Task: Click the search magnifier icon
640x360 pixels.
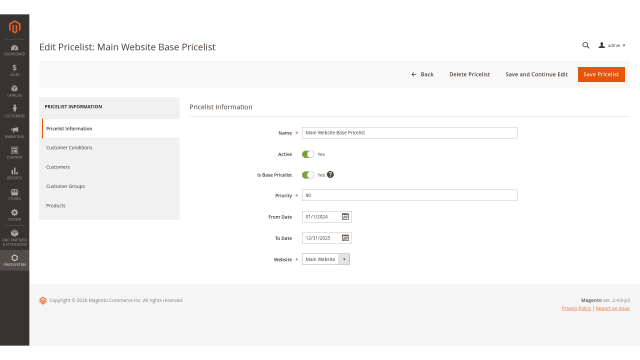Action: pos(586,45)
